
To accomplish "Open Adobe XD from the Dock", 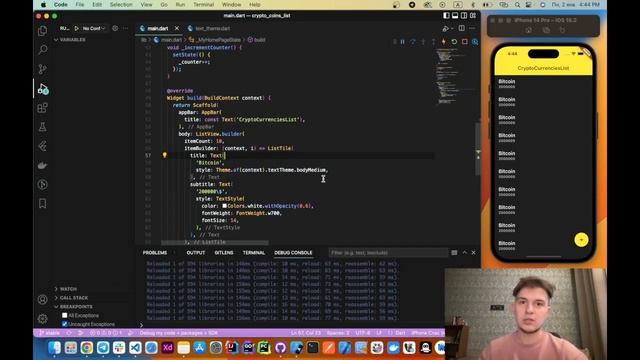I will coord(167,348).
